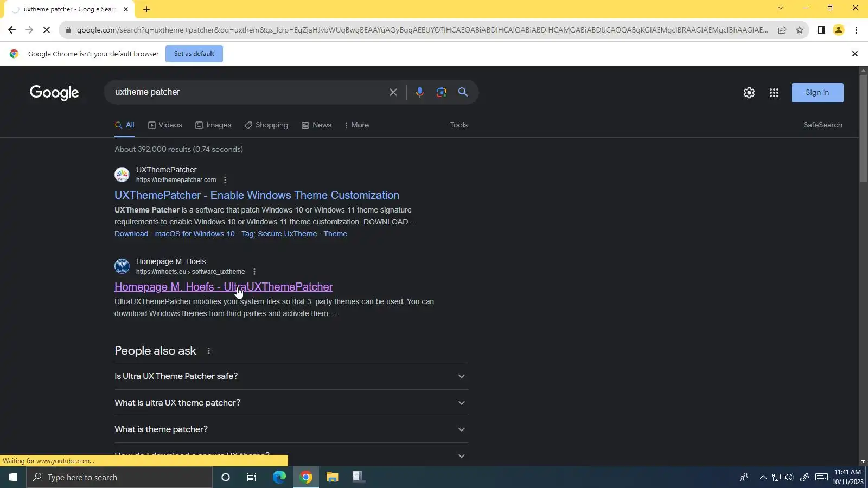
Task: Open the Chrome profile avatar
Action: point(839,30)
